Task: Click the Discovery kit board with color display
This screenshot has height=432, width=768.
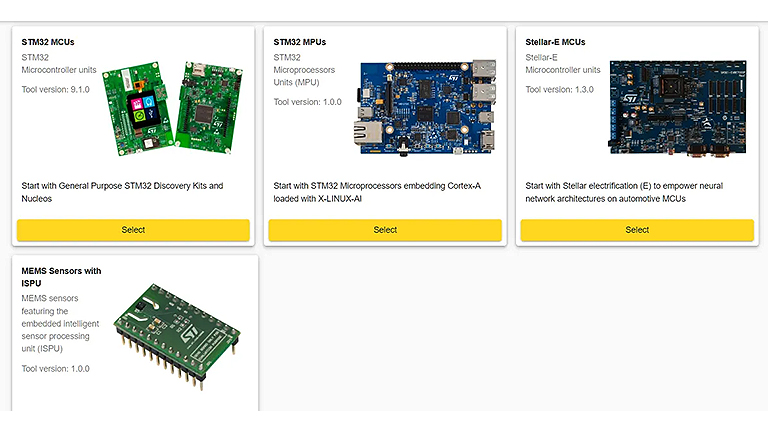Action: (x=138, y=108)
